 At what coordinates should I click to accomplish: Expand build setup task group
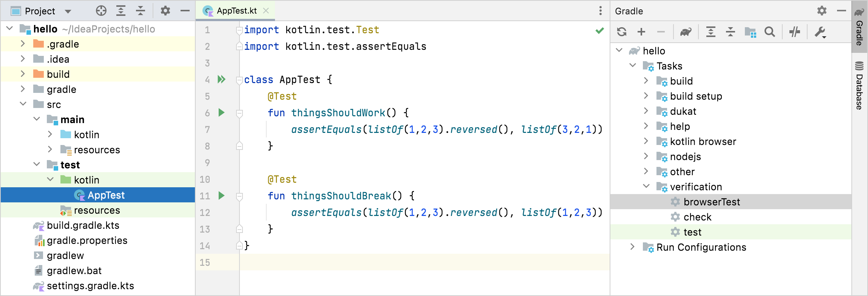click(x=646, y=96)
